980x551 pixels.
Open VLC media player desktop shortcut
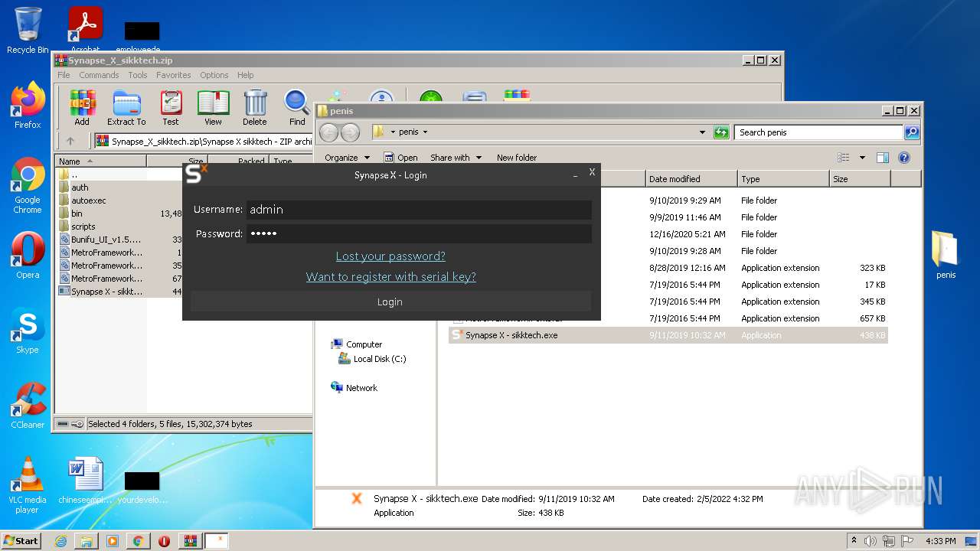[28, 484]
